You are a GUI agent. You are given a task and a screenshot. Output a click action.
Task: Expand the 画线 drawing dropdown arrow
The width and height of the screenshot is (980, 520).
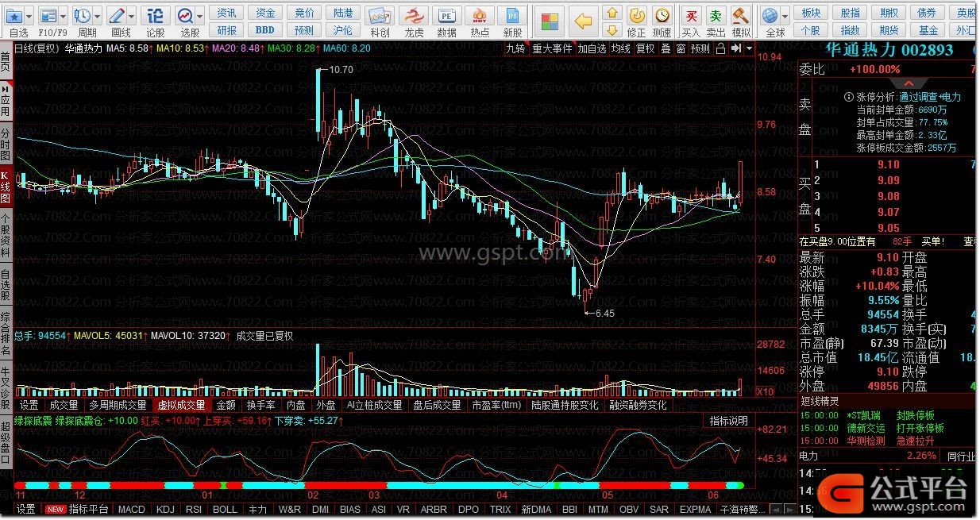[131, 16]
